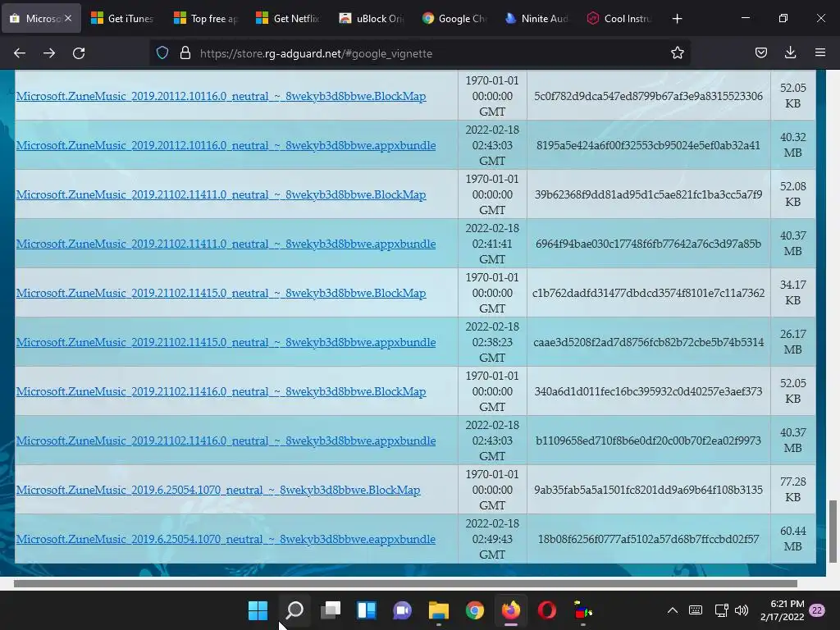Open the Firefox application menu
This screenshot has height=630, width=840.
(x=820, y=53)
